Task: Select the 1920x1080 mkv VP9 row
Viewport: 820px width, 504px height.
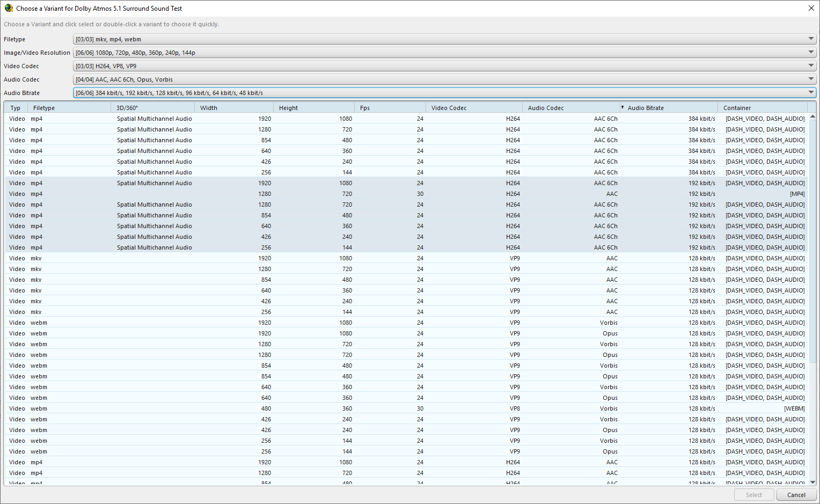Action: coord(406,258)
